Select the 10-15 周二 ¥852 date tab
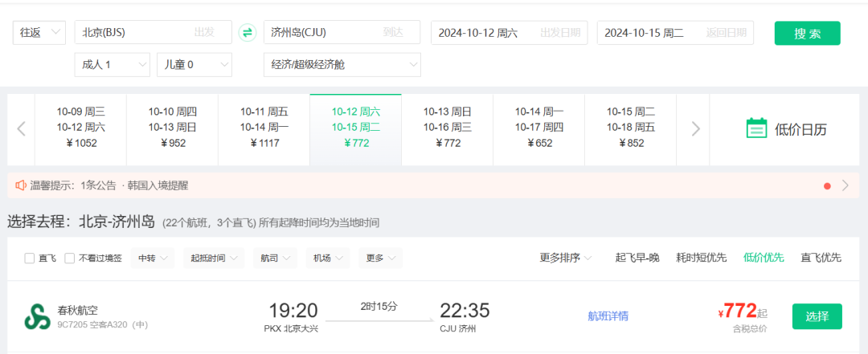 pyautogui.click(x=631, y=129)
